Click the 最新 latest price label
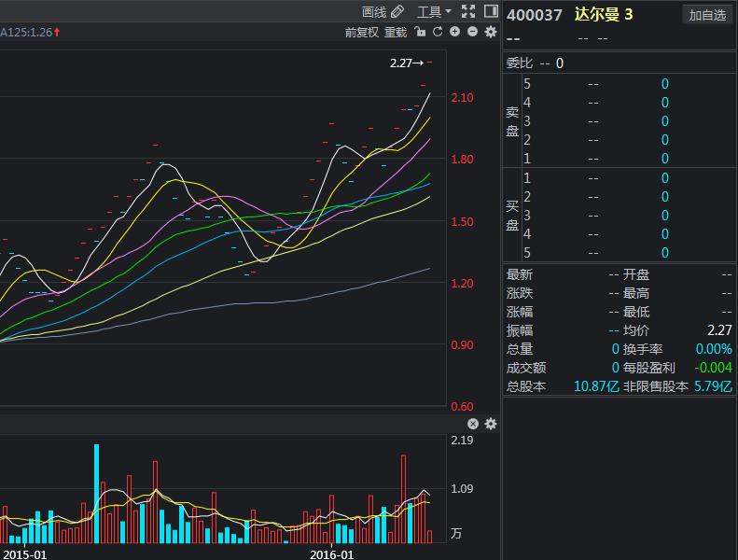Screen dimensions: 738x560 click(520, 274)
